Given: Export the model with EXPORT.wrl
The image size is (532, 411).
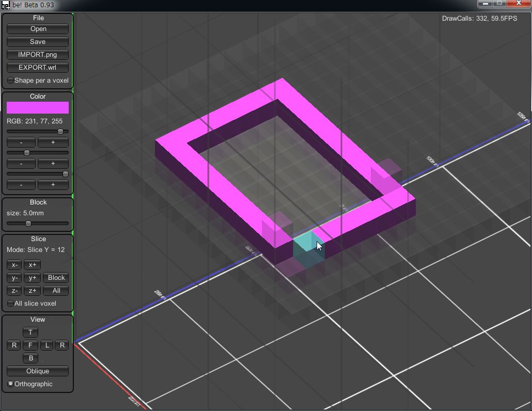Looking at the screenshot, I should pos(38,68).
